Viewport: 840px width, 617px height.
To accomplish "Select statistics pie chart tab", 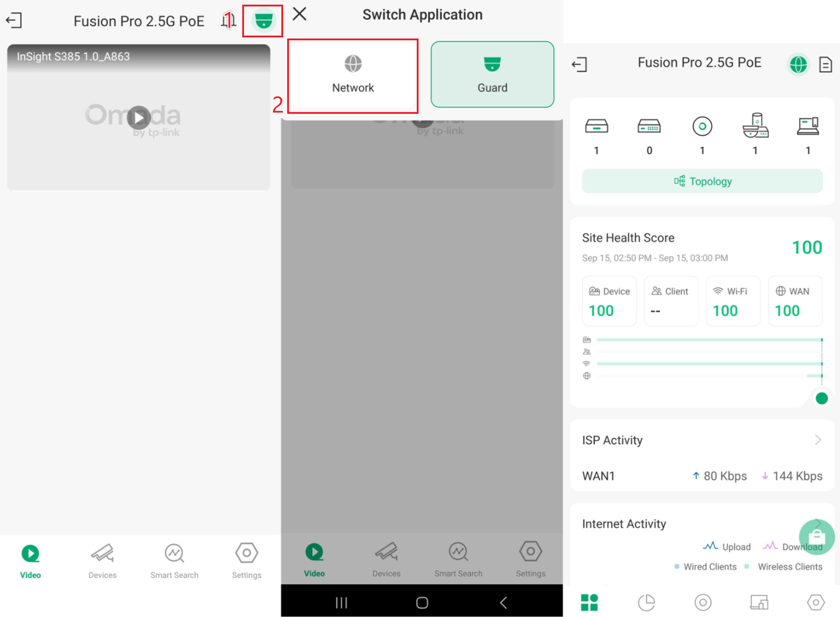I will pyautogui.click(x=646, y=602).
